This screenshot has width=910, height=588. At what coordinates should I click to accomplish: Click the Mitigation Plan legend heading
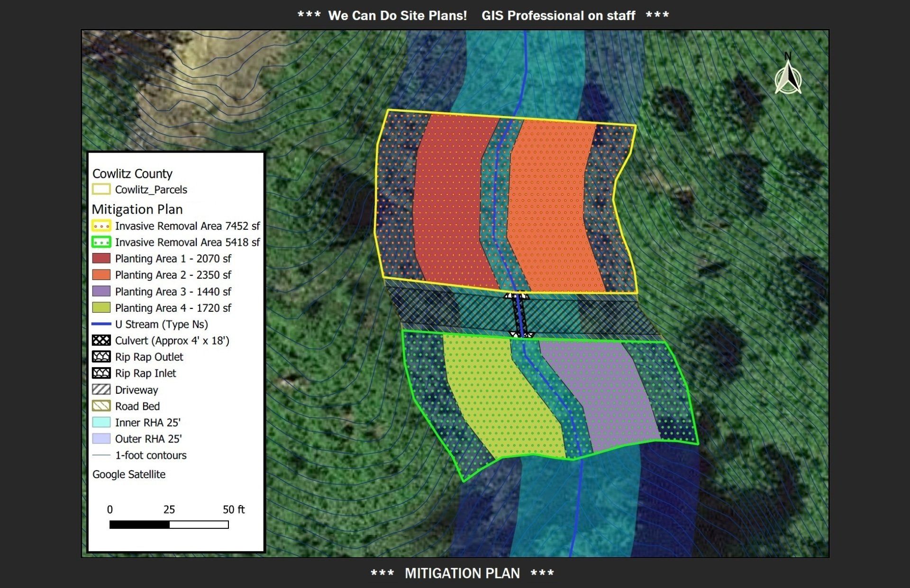click(x=137, y=209)
